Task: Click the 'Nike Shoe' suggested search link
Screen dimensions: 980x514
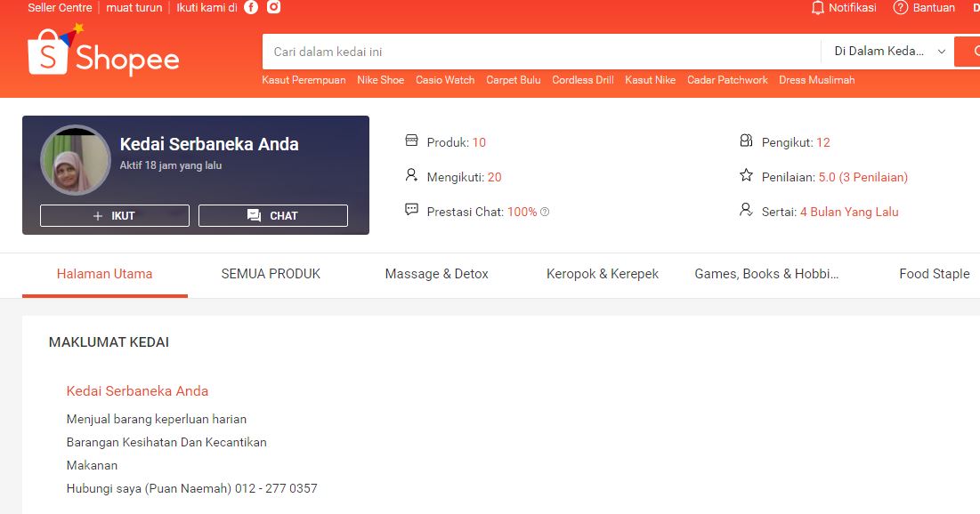Action: (380, 80)
